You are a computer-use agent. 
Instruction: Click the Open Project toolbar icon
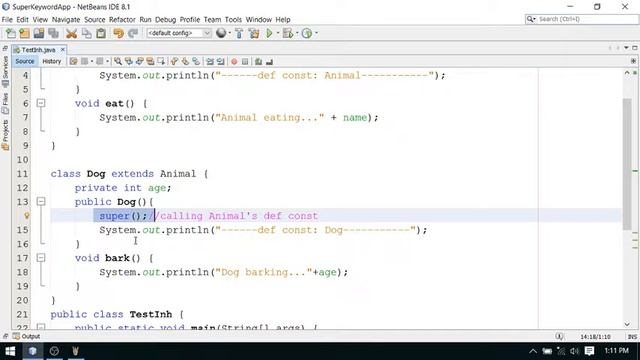[x=39, y=33]
